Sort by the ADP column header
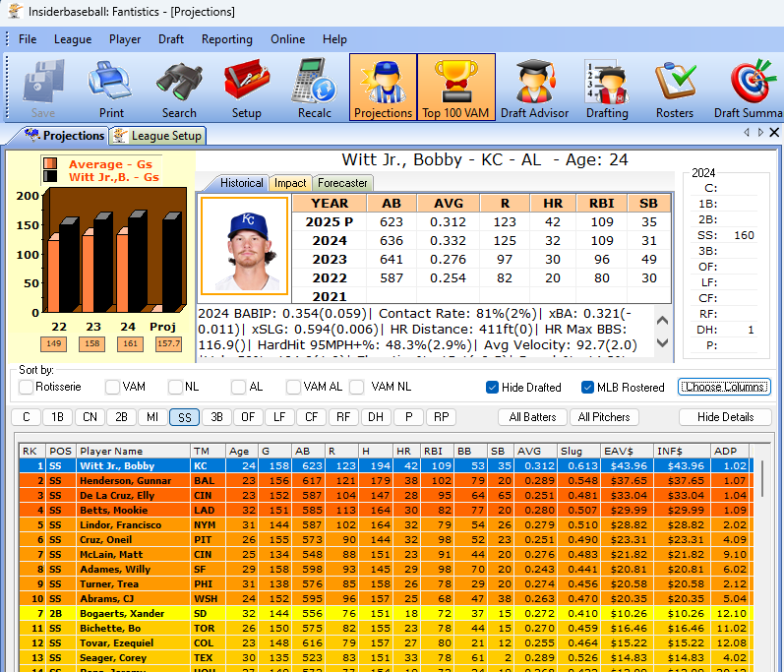The width and height of the screenshot is (784, 672). (x=730, y=451)
